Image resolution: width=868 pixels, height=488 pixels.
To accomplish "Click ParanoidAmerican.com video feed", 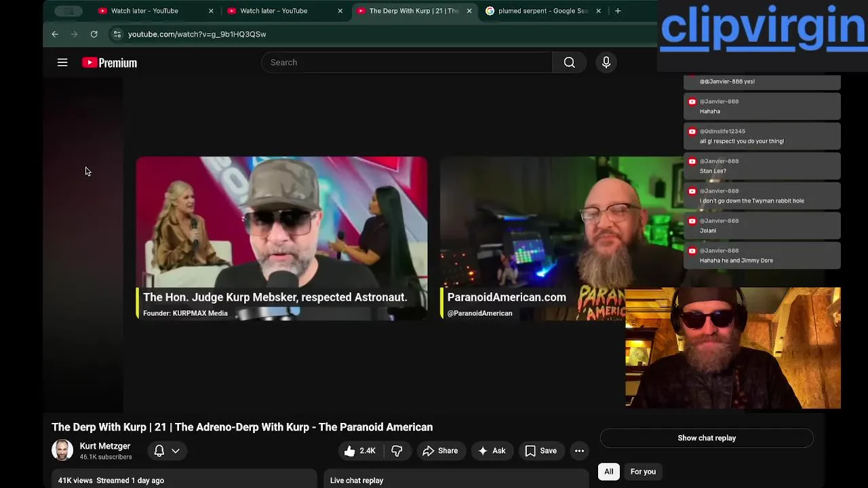I will [x=561, y=238].
